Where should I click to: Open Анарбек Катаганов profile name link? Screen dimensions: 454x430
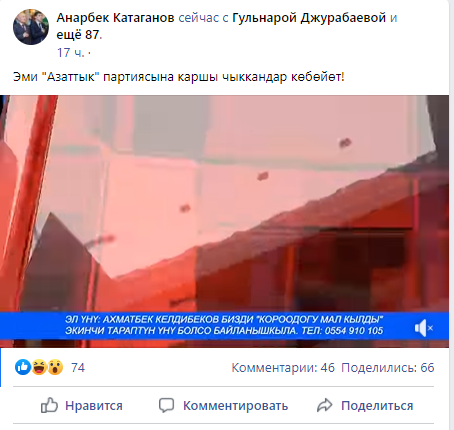pyautogui.click(x=115, y=18)
